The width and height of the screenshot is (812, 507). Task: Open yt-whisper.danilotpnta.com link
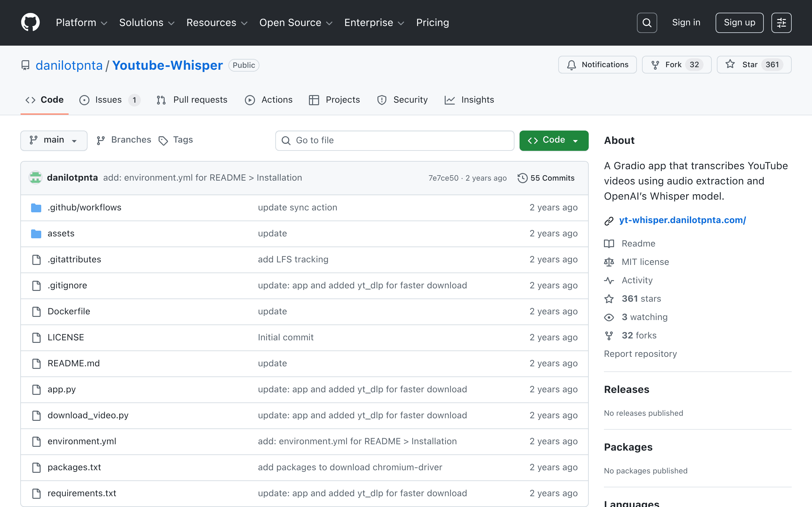click(682, 220)
